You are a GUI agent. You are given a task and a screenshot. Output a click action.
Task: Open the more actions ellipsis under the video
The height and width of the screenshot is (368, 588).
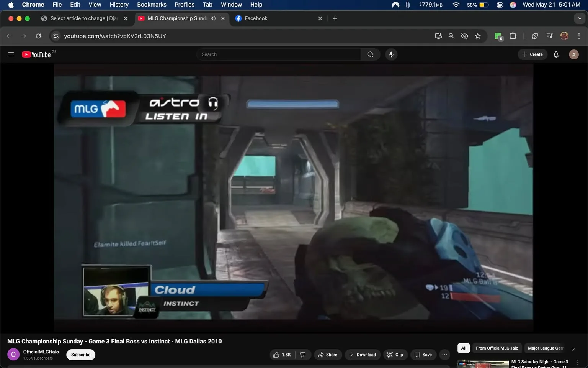point(444,355)
